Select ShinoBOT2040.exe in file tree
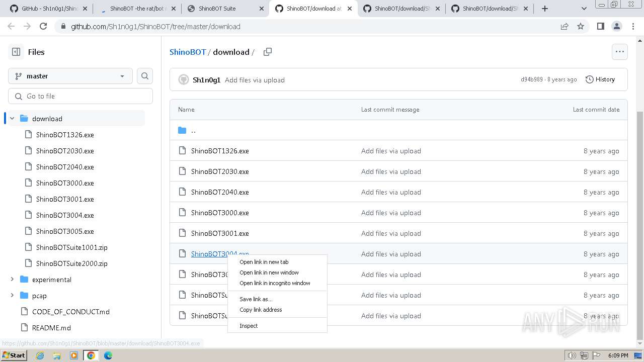644x362 pixels. tap(65, 167)
